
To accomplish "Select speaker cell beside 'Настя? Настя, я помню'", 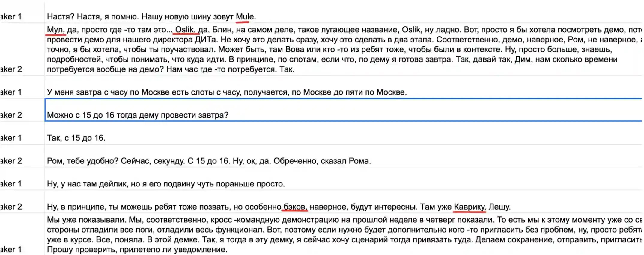I will pyautogui.click(x=22, y=12).
